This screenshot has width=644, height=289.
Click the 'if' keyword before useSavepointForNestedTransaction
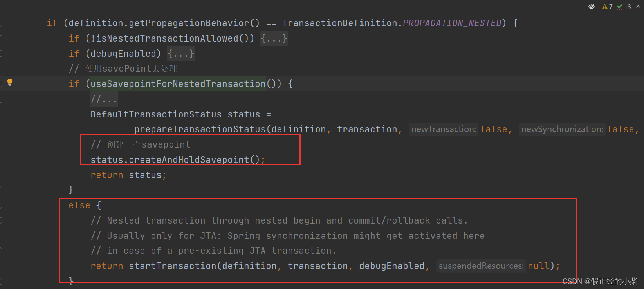click(x=74, y=84)
